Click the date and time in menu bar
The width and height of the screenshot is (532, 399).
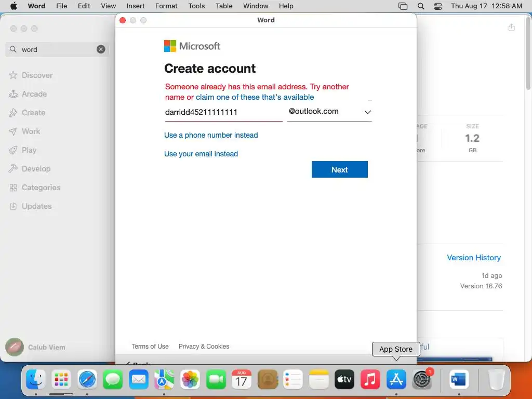[x=486, y=6]
